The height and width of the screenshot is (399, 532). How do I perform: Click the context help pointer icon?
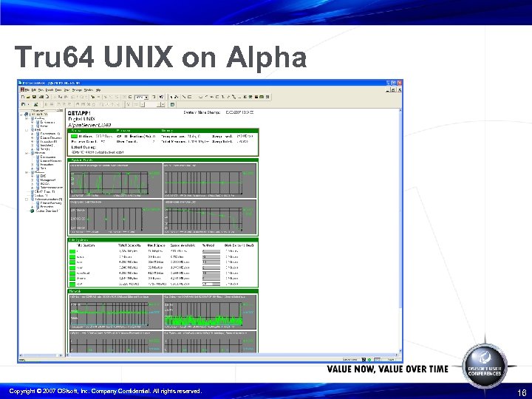point(162,97)
